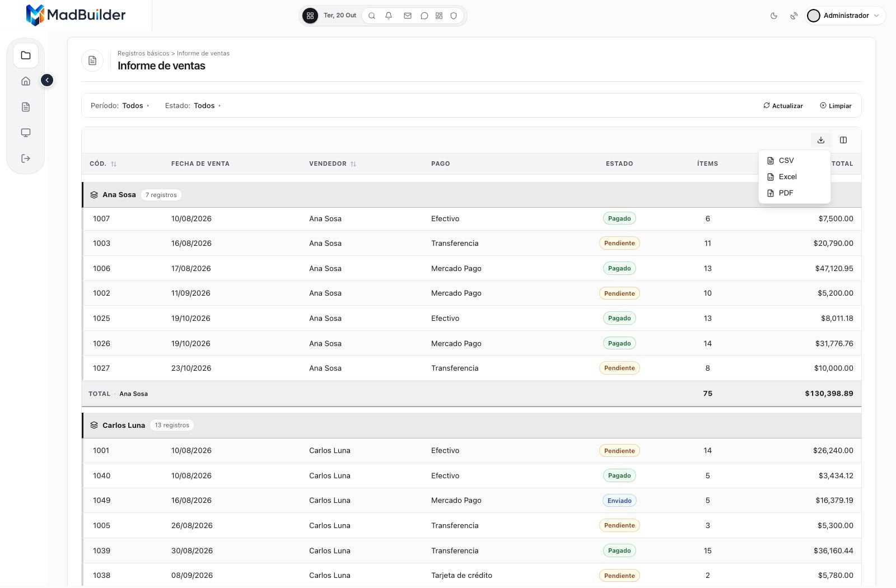This screenshot has height=588, width=896.
Task: Open the monitor icon in the sidebar
Action: click(26, 133)
